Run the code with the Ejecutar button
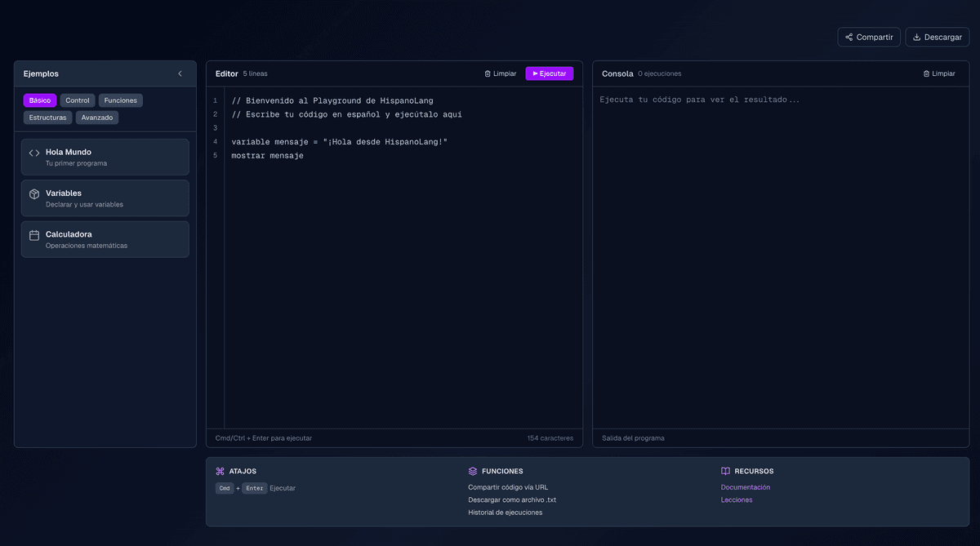980x546 pixels. coord(549,73)
